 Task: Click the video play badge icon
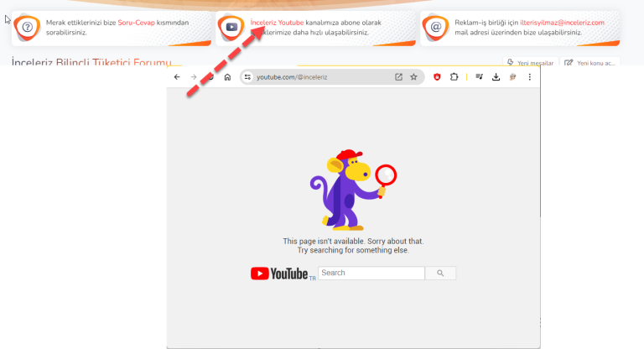point(231,28)
